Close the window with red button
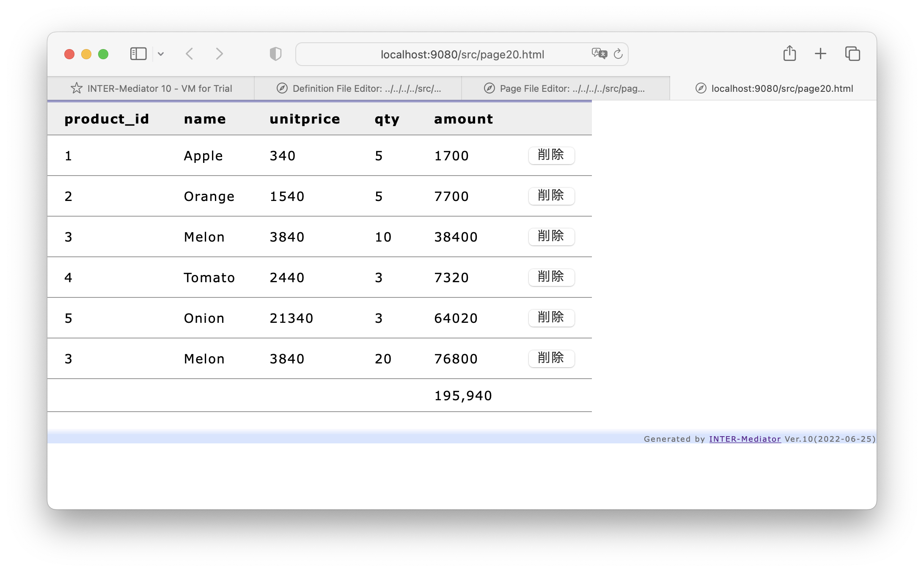The height and width of the screenshot is (572, 924). (x=69, y=54)
